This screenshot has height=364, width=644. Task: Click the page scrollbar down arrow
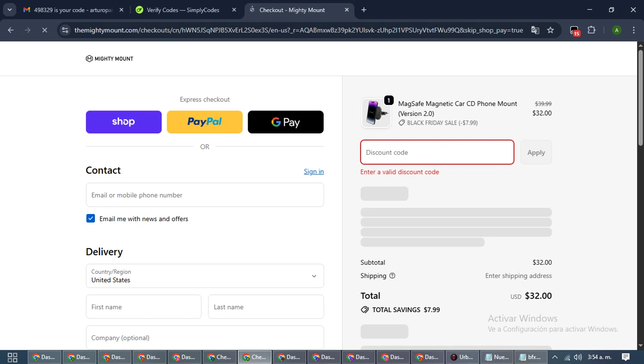(x=641, y=346)
